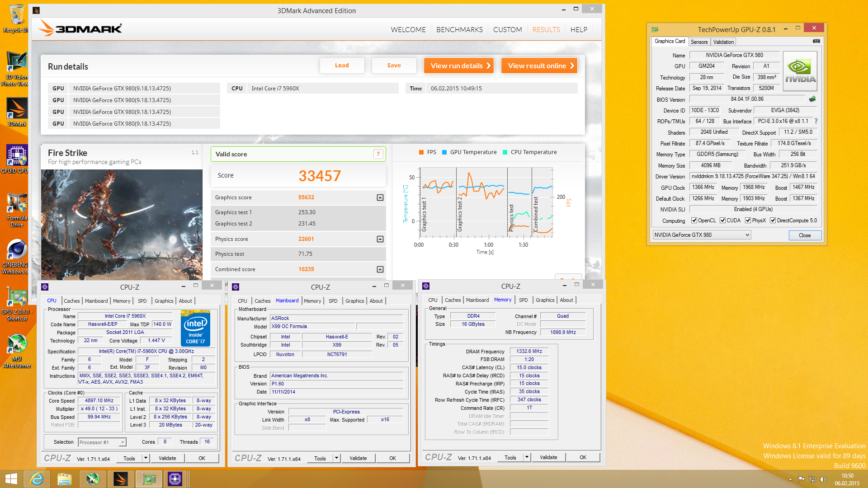Open the volume control in system tray
Screen dimensions: 868x488
click(x=823, y=479)
